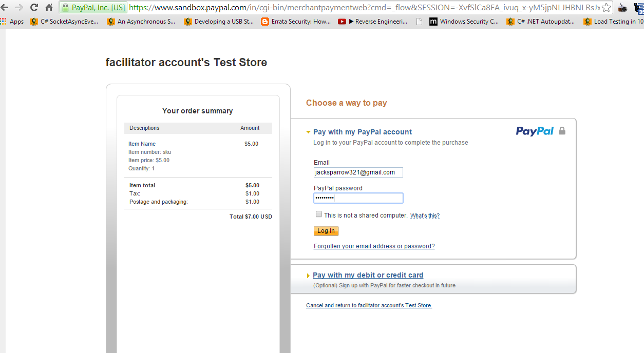
Task: Click the address bar URL
Action: point(364,8)
